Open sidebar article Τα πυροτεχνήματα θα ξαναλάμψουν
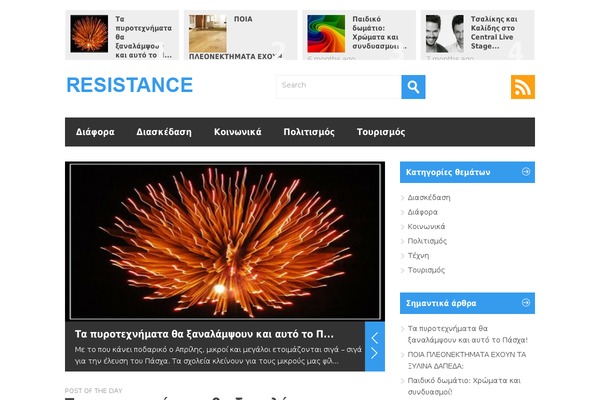The image size is (600, 400). [x=468, y=334]
